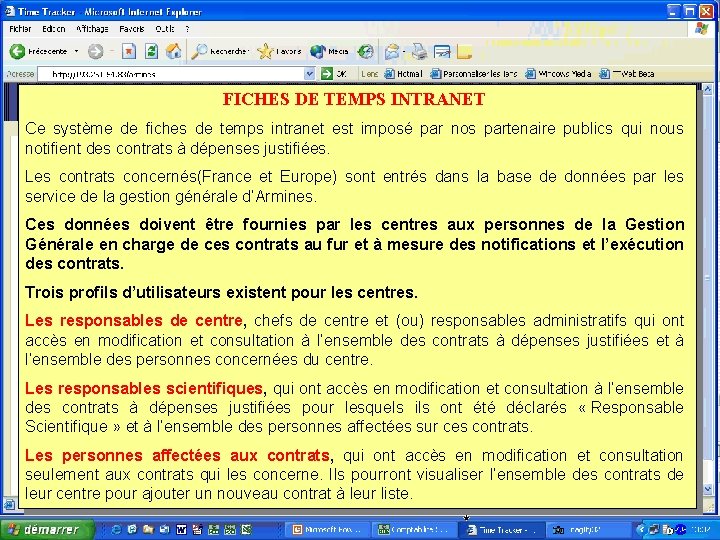Switch to Time Tracker taskbar button

[501, 530]
